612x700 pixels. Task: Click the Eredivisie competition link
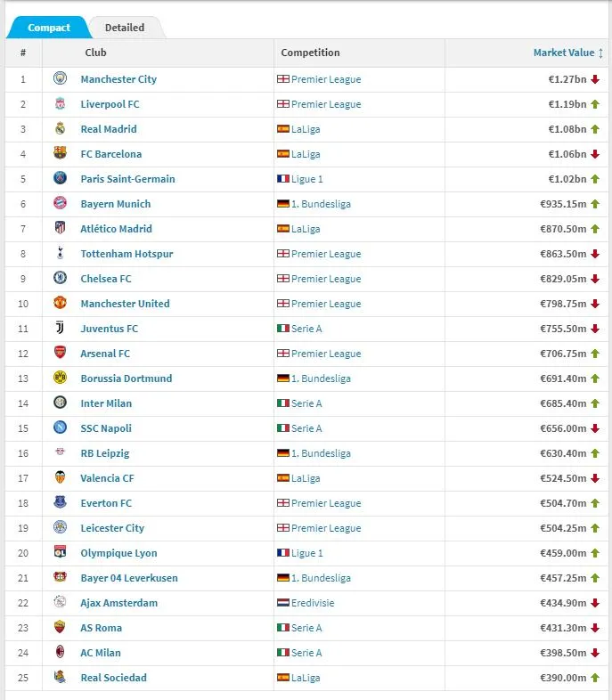coord(313,603)
